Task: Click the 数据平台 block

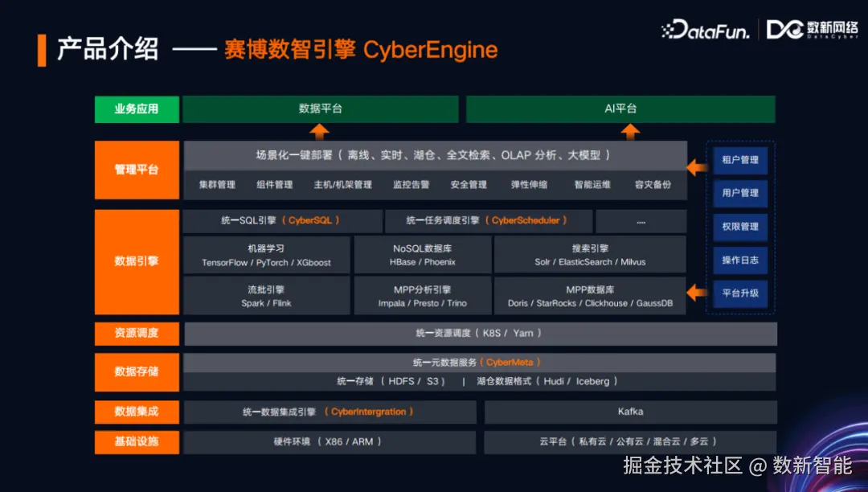Action: (321, 109)
